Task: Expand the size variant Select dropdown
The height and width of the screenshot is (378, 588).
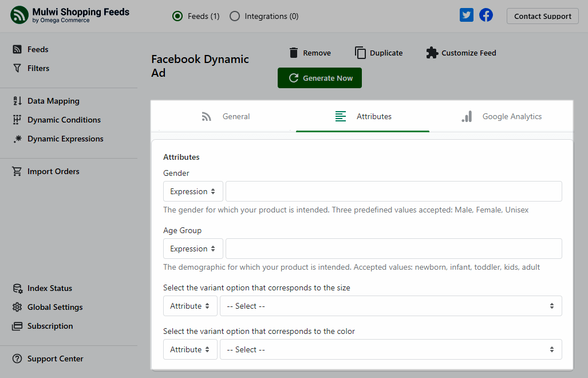Action: tap(390, 306)
